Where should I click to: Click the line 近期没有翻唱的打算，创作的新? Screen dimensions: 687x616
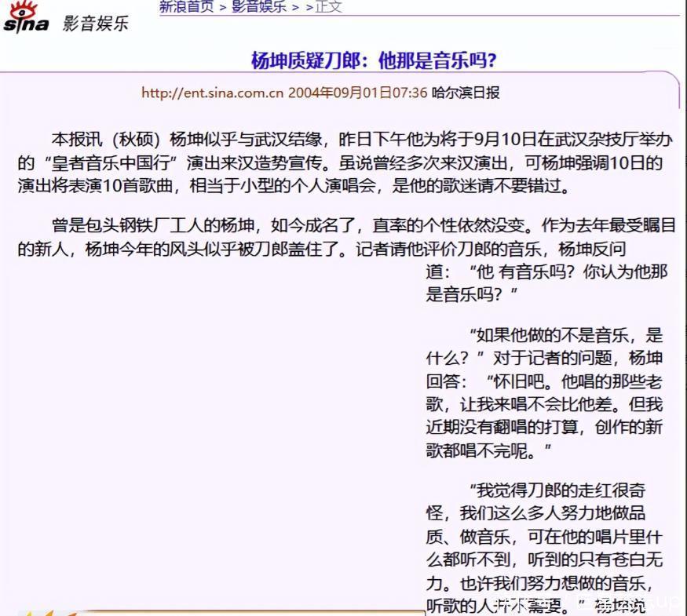pos(544,428)
